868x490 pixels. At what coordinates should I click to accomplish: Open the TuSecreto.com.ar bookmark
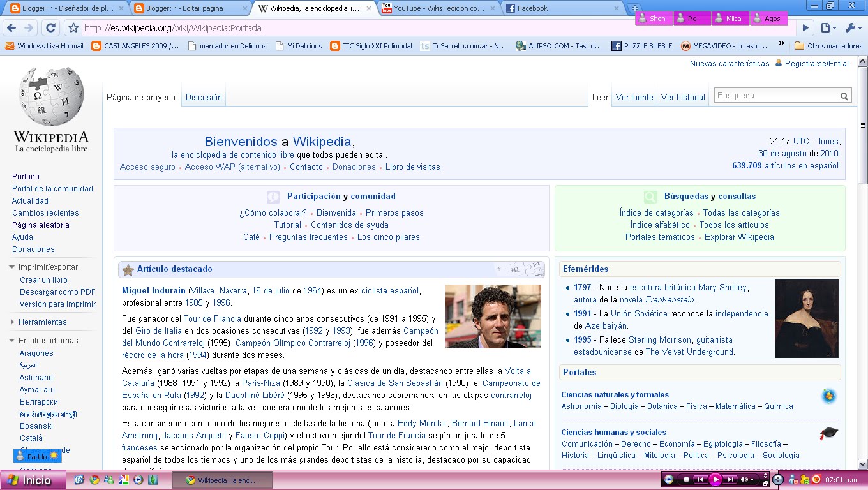(x=463, y=46)
